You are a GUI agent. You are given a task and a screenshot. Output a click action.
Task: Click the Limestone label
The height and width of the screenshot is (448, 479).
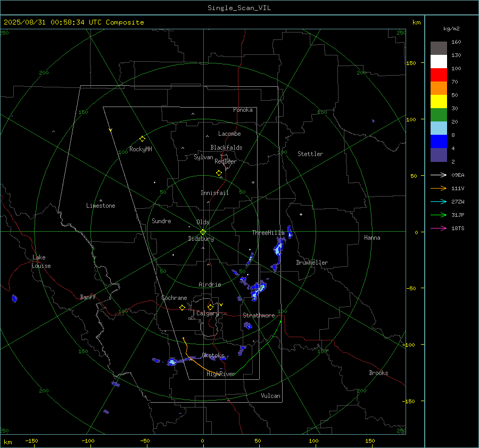[x=101, y=206]
